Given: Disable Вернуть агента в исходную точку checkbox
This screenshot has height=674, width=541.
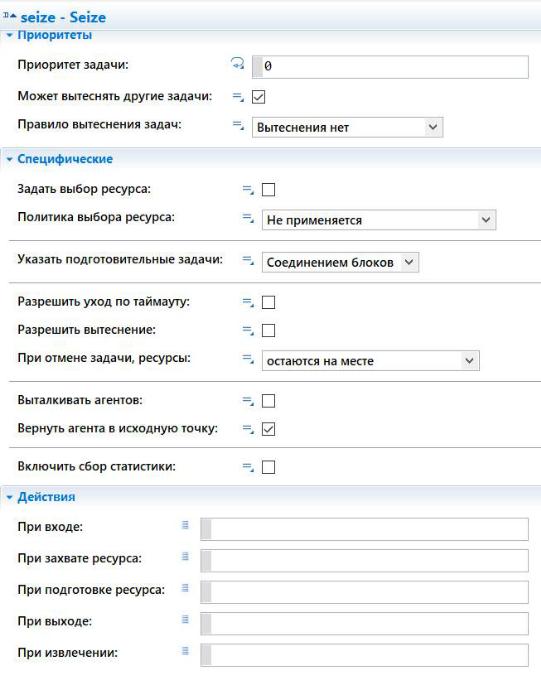Looking at the screenshot, I should coord(269,429).
